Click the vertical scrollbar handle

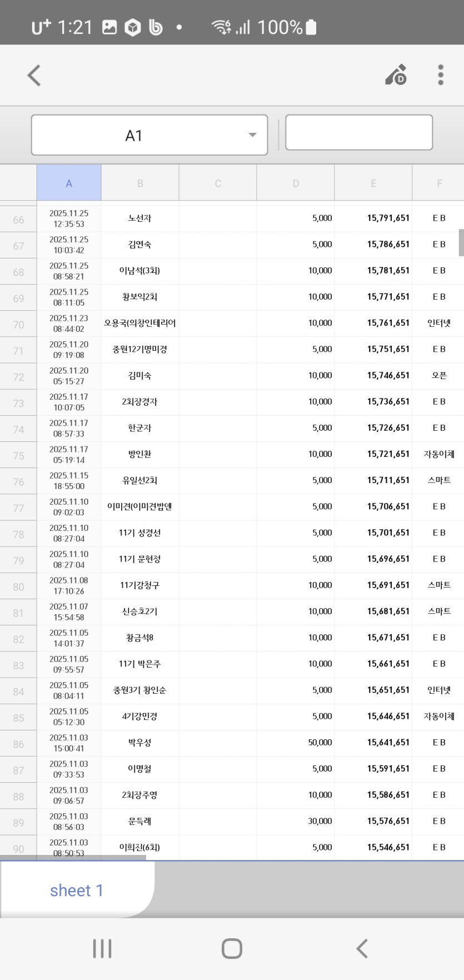(x=461, y=242)
